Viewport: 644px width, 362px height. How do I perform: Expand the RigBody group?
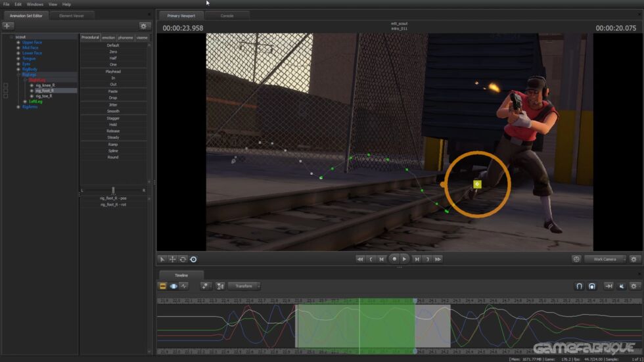point(18,69)
